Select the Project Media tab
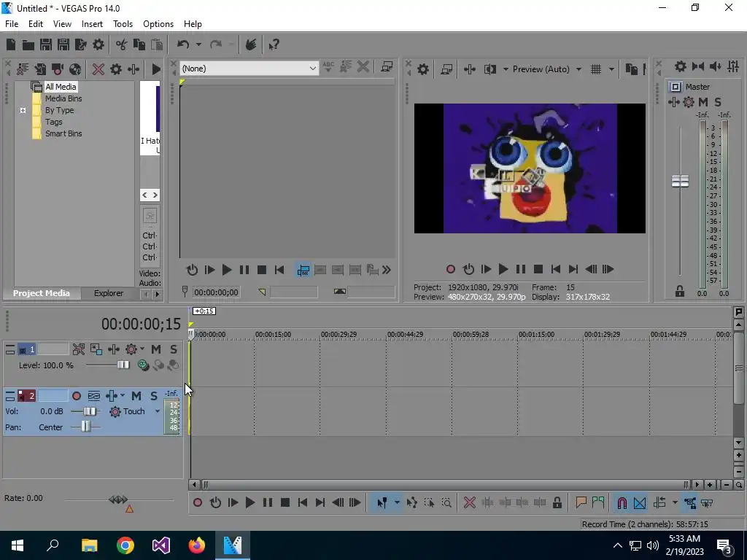Viewport: 747px width, 560px height. tap(42, 293)
